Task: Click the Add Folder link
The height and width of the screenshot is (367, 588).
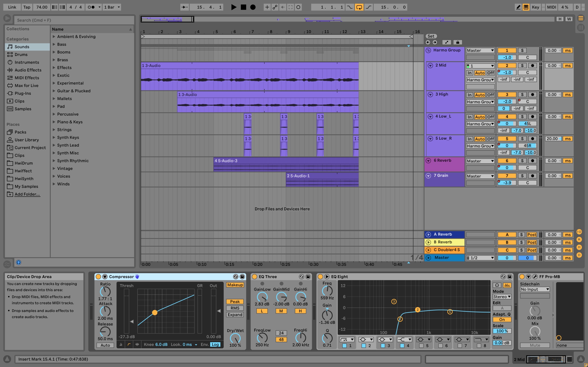Action: pos(27,194)
